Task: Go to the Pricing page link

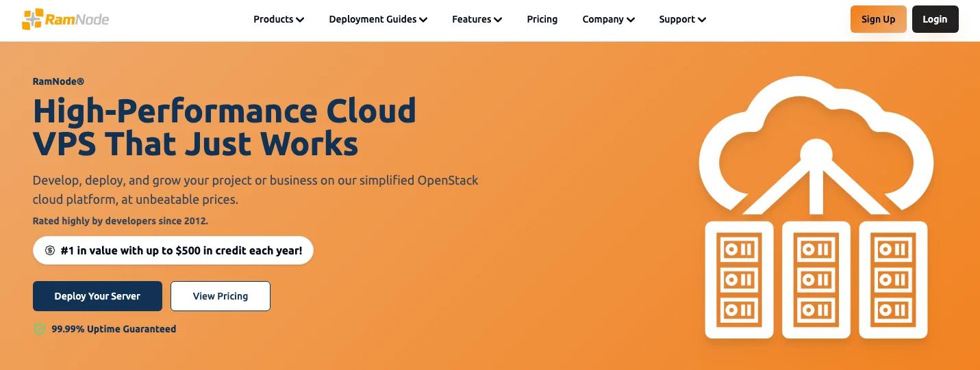Action: (x=542, y=19)
